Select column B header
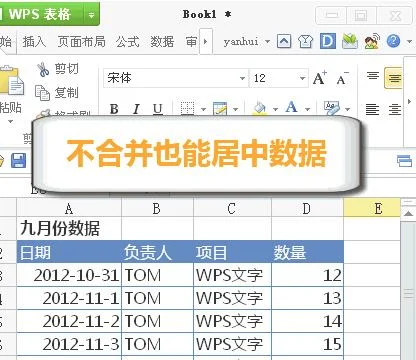 pos(157,208)
